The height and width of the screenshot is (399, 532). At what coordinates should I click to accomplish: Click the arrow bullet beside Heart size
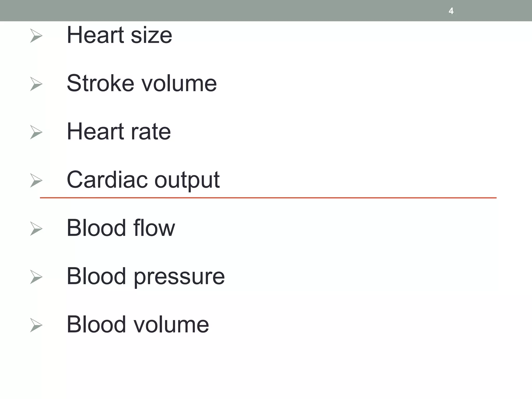[x=36, y=36]
